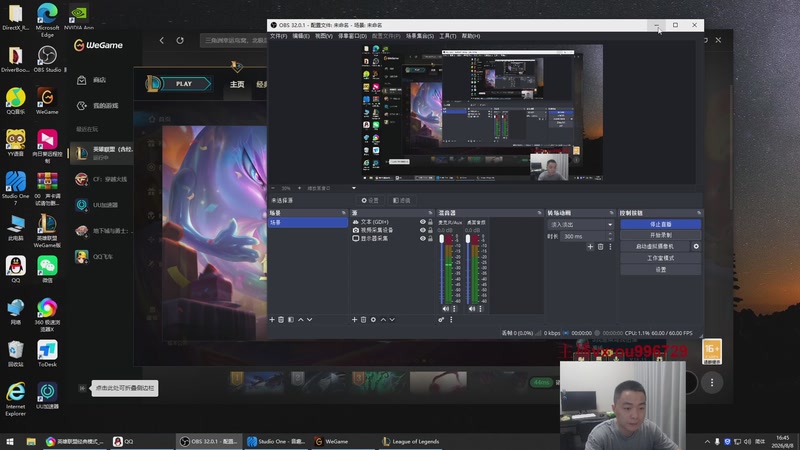Open the File menu in OBS

click(278, 36)
